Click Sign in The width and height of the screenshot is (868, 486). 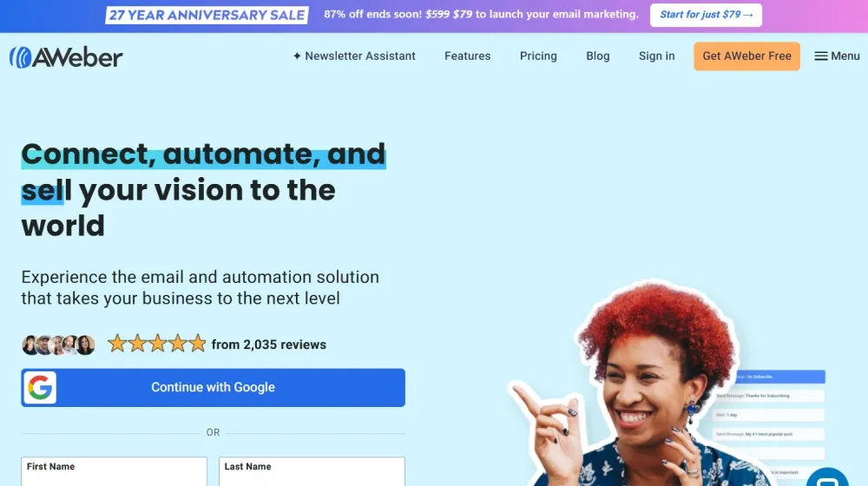(656, 56)
